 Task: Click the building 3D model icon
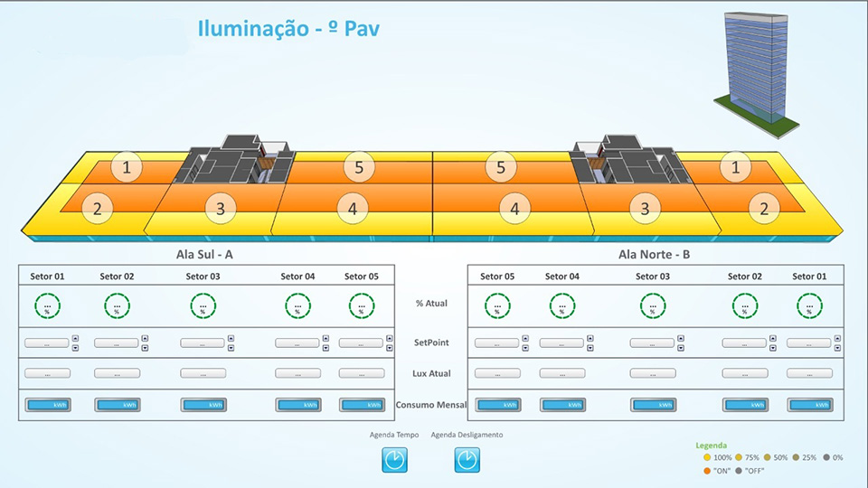(757, 73)
